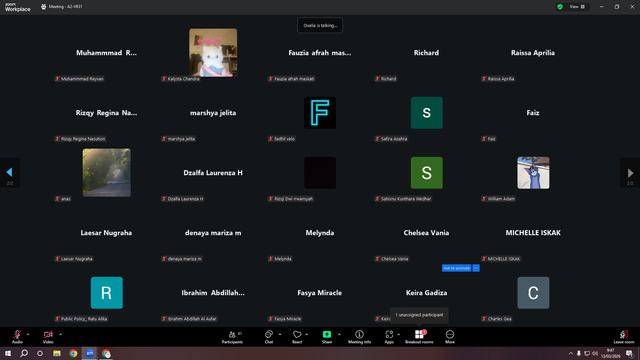
Task: Select anas's forest photo avatar
Action: (107, 173)
